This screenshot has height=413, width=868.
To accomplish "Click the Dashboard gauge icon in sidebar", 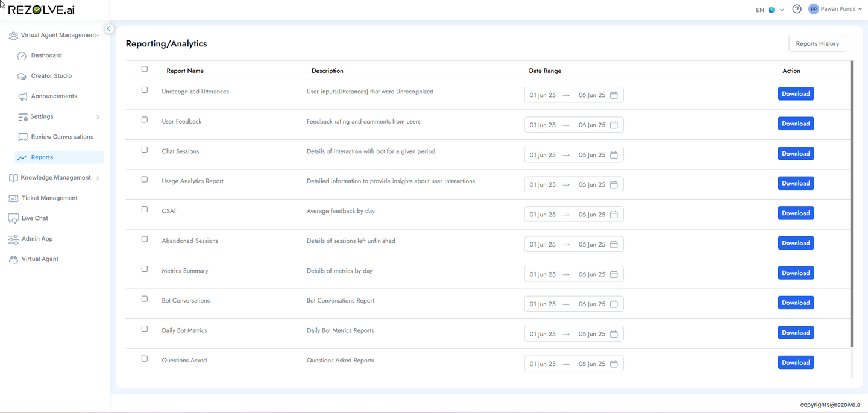I will [x=22, y=56].
